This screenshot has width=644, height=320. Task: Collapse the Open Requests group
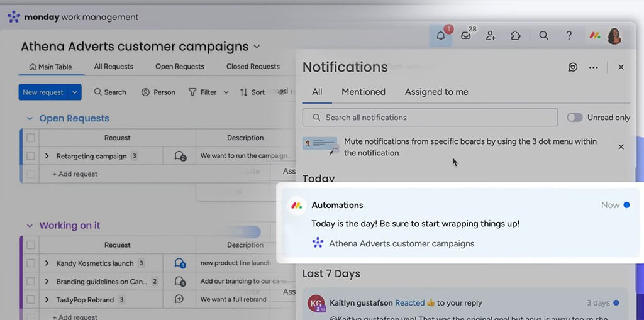(x=30, y=119)
